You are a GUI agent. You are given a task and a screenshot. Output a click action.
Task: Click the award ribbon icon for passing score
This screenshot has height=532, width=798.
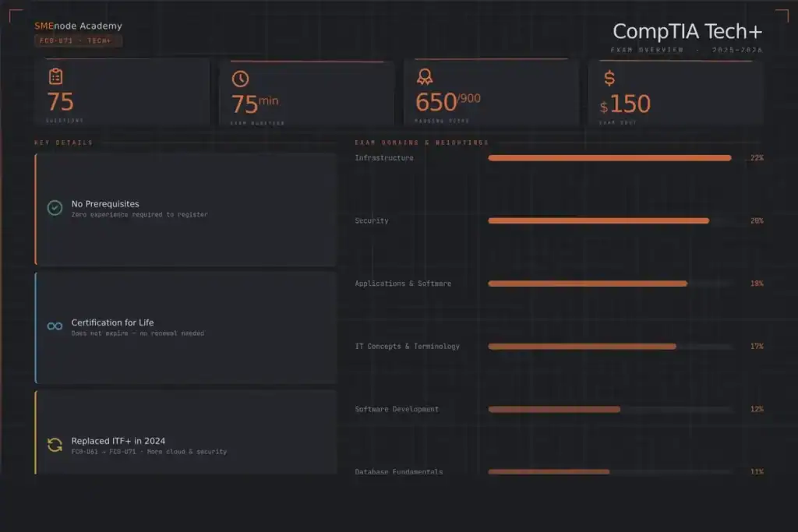[x=425, y=77]
